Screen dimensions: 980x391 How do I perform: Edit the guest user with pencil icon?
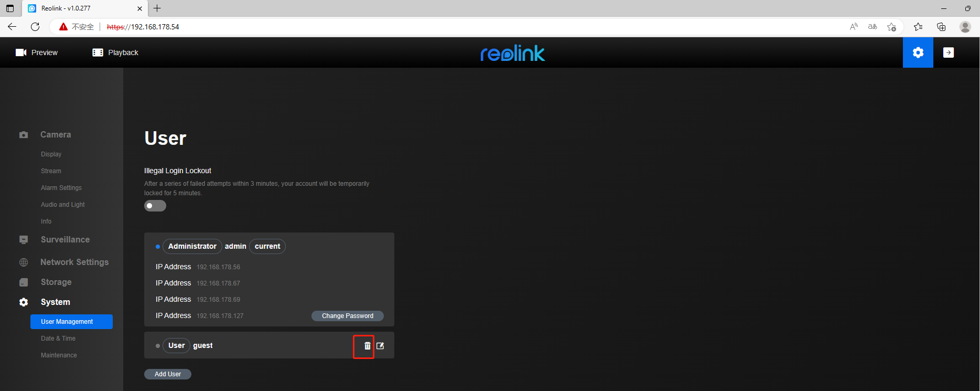381,346
